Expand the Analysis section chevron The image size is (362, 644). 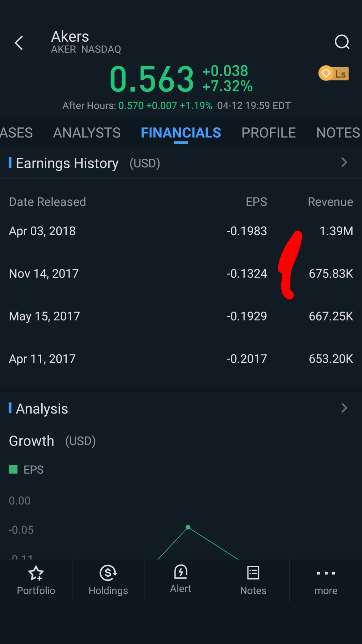344,408
